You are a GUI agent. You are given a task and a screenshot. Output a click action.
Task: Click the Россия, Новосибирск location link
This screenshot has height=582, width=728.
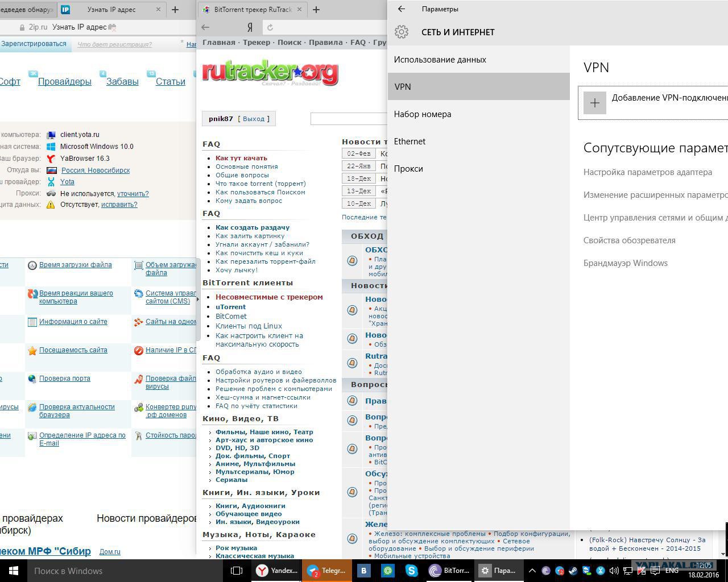tap(96, 171)
